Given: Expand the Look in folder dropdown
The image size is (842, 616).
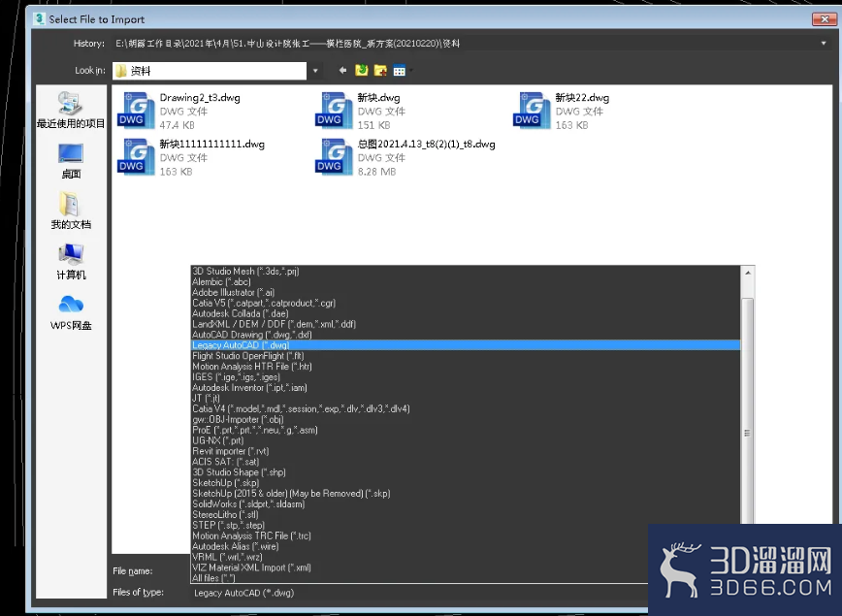Looking at the screenshot, I should click(316, 71).
